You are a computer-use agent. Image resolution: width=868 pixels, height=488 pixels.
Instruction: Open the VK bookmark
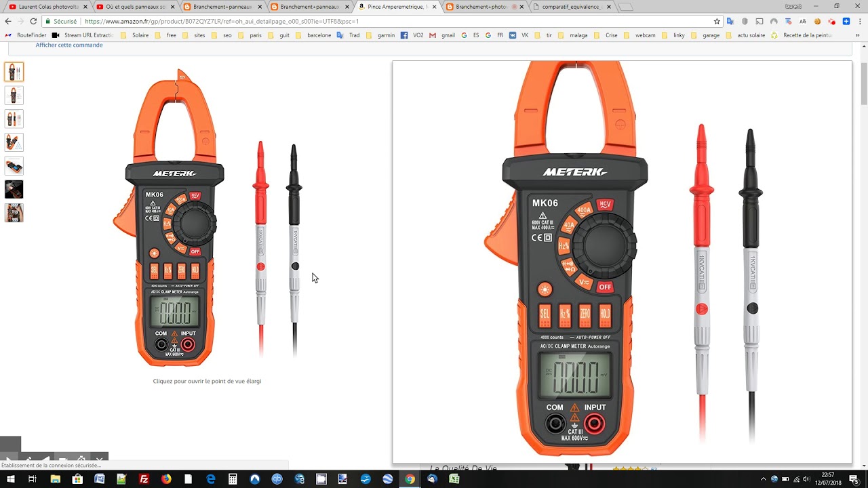point(519,35)
